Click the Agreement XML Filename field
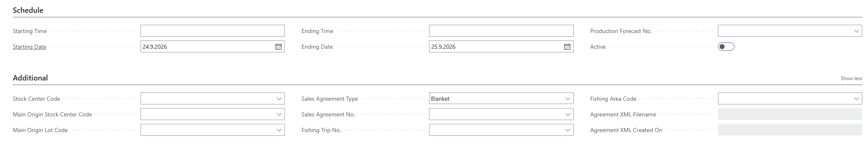 pos(790,114)
